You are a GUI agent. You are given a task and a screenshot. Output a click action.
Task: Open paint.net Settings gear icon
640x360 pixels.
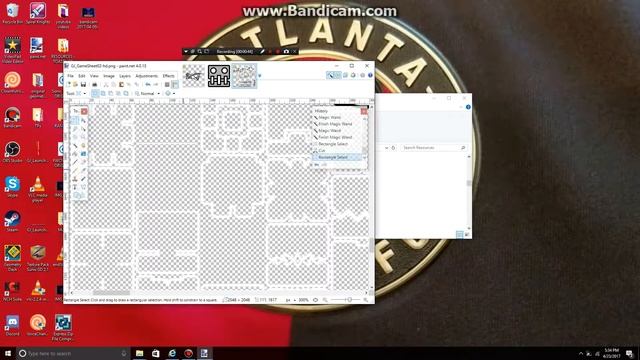362,75
